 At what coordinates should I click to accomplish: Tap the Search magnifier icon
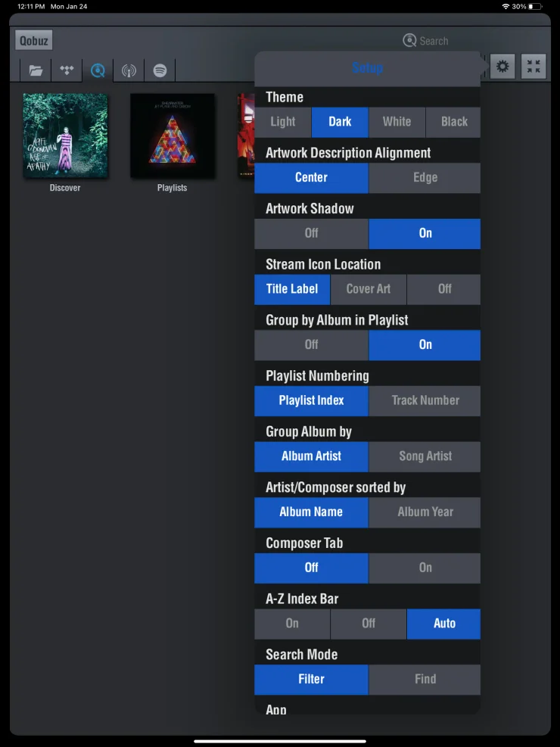coord(409,41)
